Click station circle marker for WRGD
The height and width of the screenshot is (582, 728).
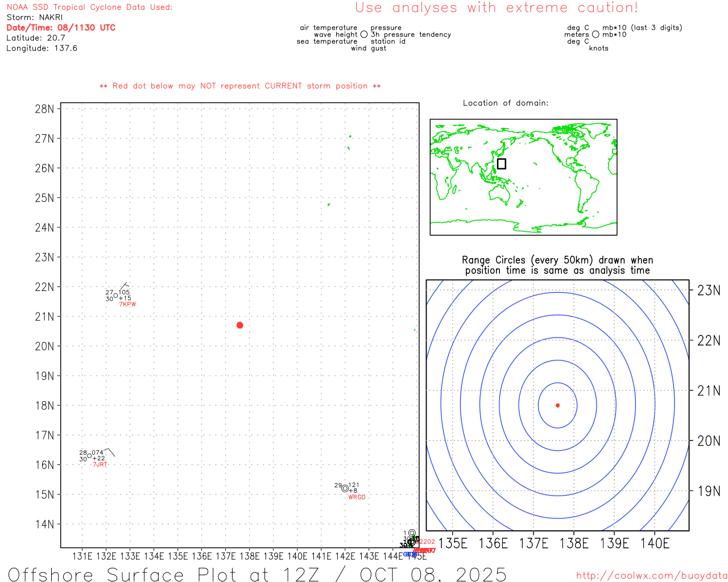345,488
